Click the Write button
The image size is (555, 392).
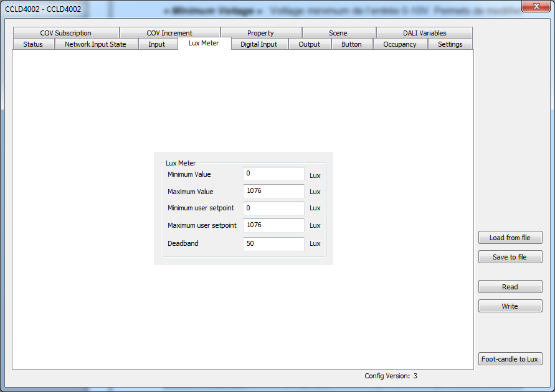pyautogui.click(x=510, y=306)
